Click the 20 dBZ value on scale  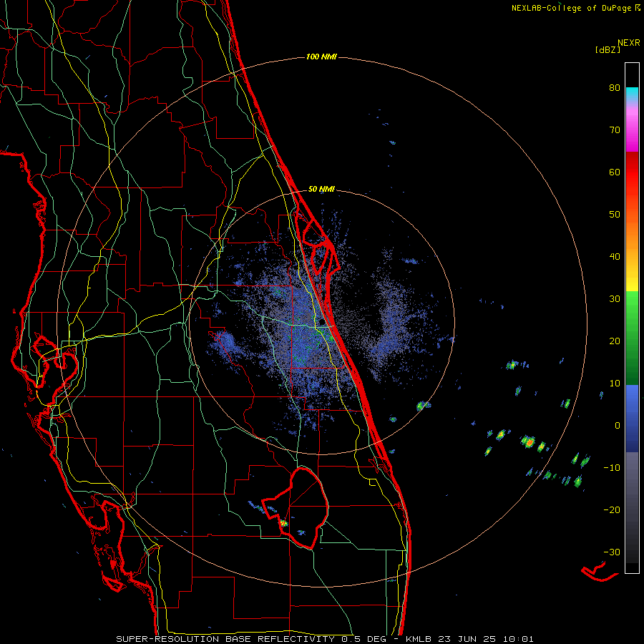(615, 341)
